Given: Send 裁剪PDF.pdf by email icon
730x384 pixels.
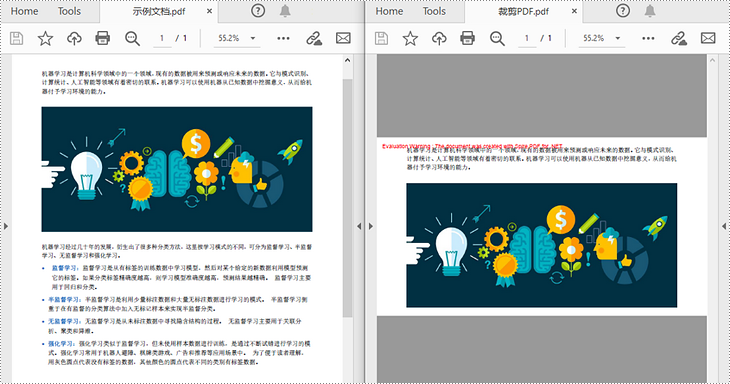Looking at the screenshot, I should tap(708, 38).
